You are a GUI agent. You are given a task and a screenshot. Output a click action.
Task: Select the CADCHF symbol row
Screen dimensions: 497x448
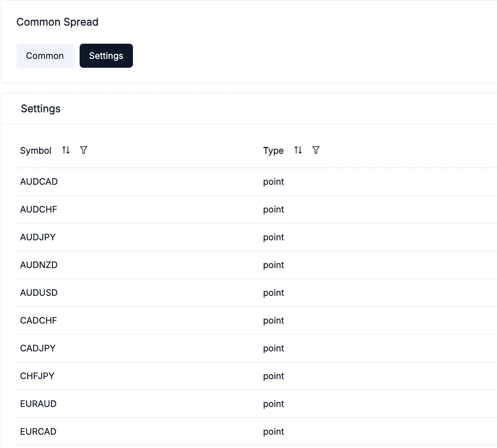point(39,321)
